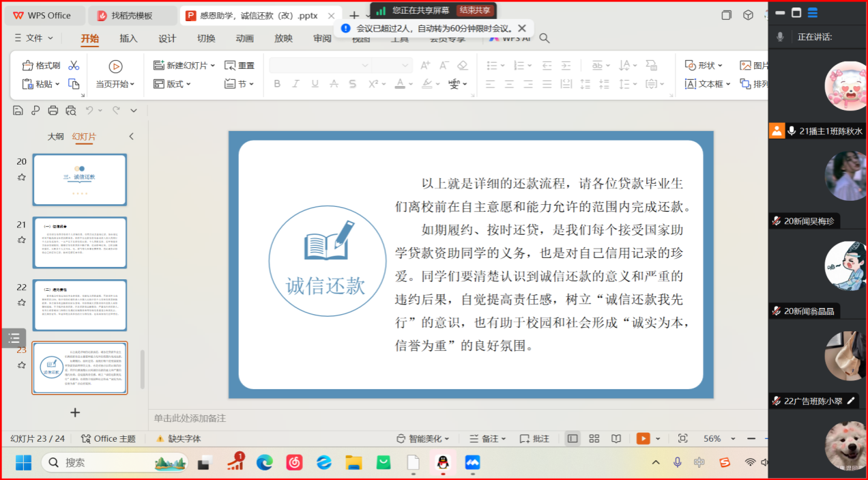
Task: Toggle normal view in status bar
Action: pyautogui.click(x=573, y=438)
